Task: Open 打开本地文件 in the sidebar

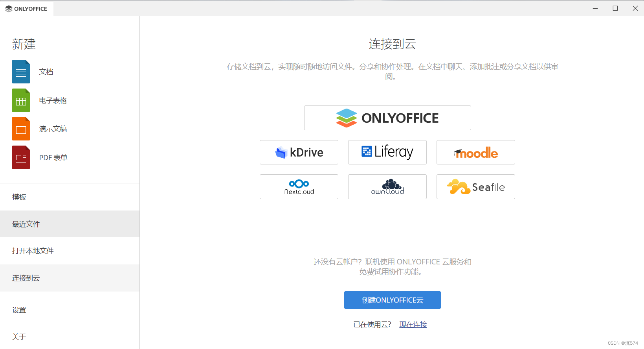Action: coord(70,251)
